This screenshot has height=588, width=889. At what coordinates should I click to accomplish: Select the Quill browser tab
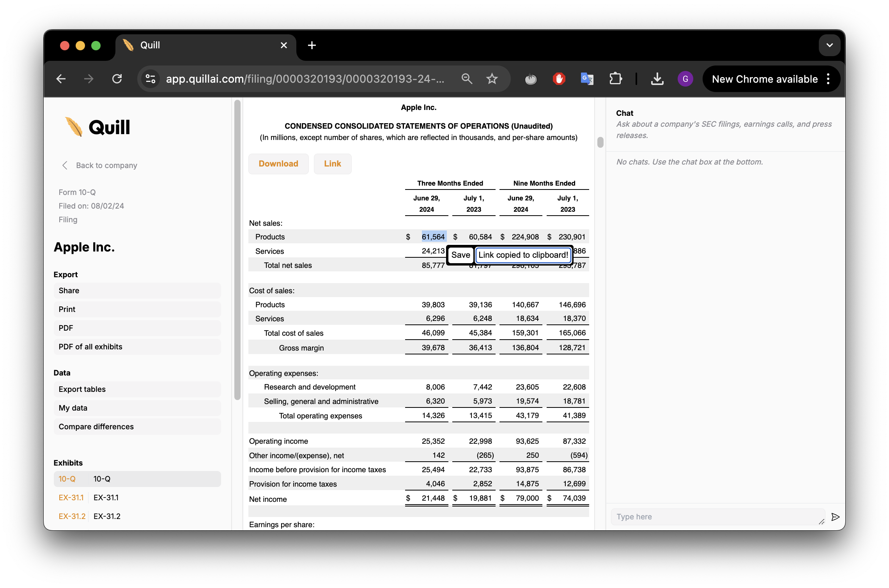(205, 45)
